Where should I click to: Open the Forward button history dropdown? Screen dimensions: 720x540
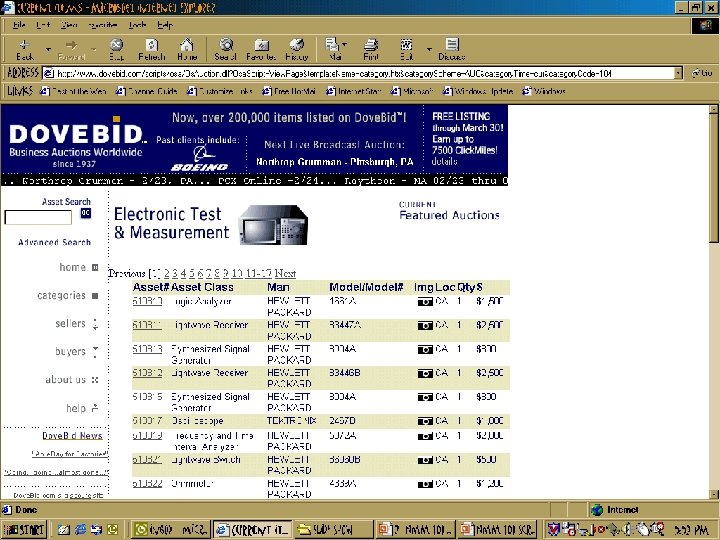click(94, 50)
